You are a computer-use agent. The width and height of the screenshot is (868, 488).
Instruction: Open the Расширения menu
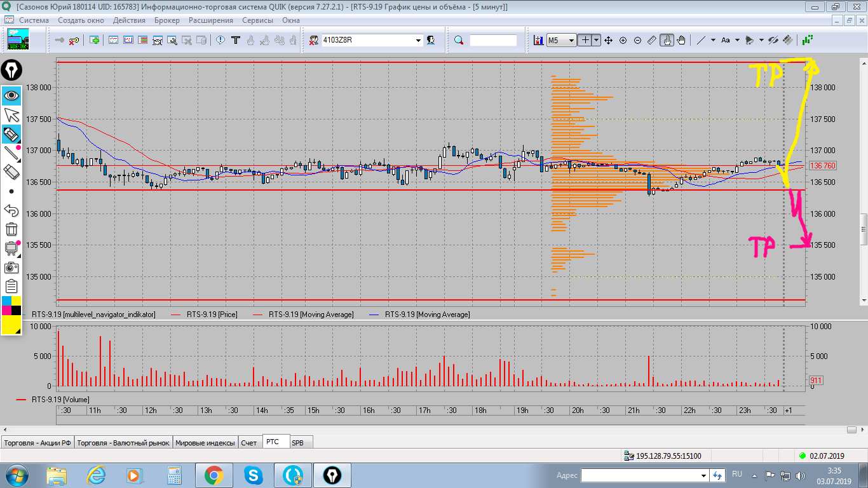pyautogui.click(x=211, y=20)
